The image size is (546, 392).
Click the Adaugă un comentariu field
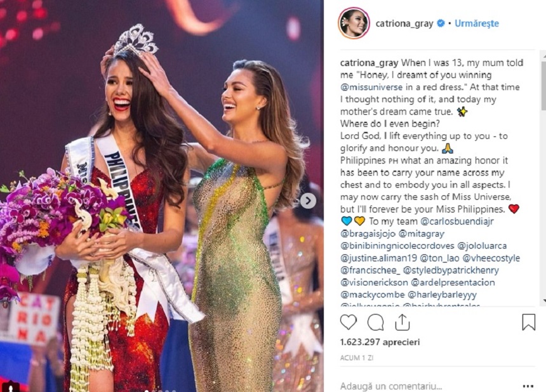click(429, 386)
